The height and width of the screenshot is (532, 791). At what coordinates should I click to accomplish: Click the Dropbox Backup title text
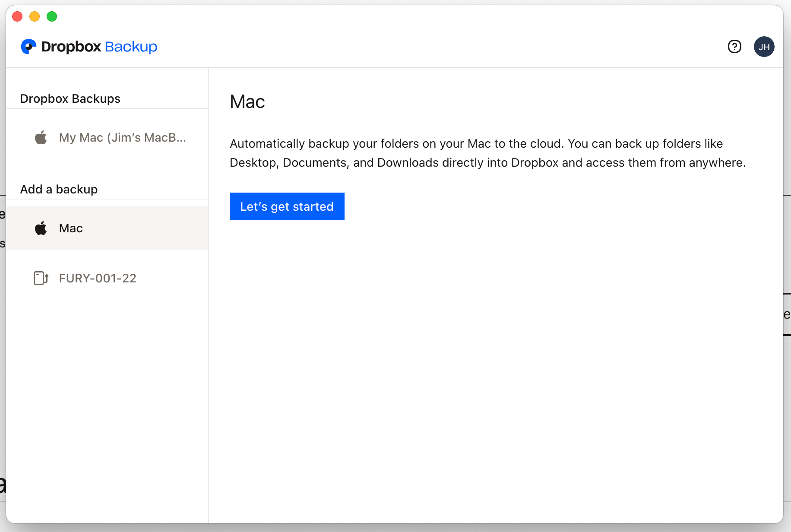point(99,47)
